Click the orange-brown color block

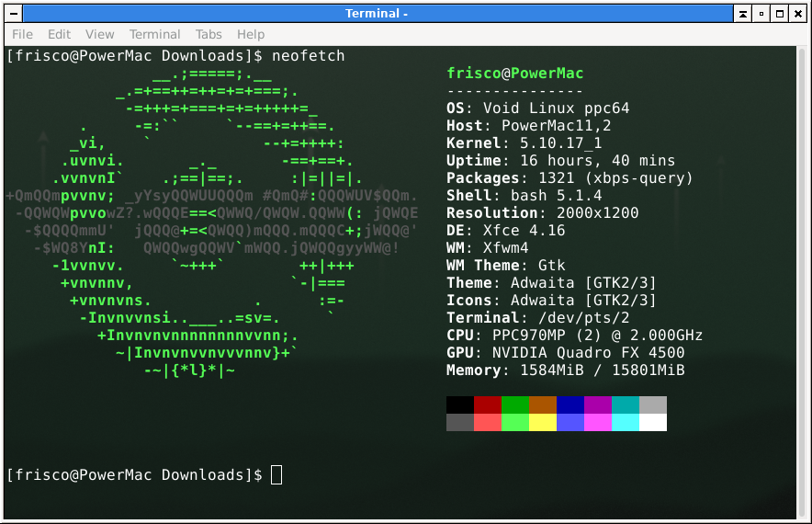click(x=543, y=404)
